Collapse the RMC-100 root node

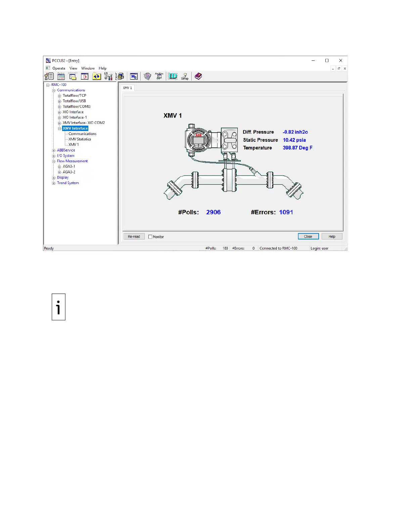click(48, 85)
